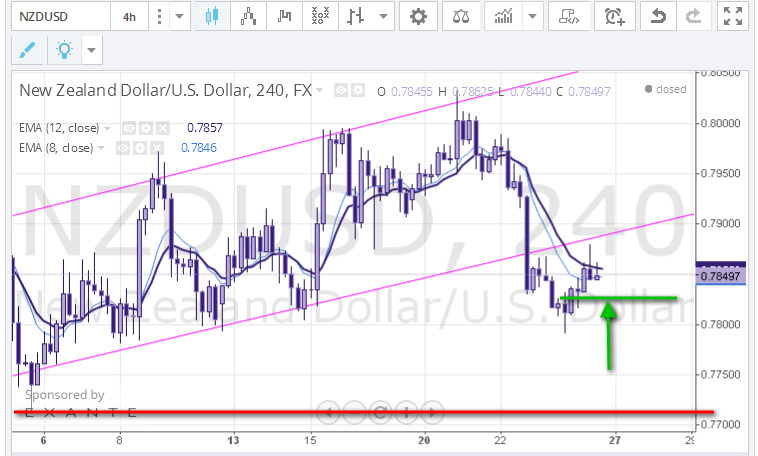Screen dimensions: 758x456
Task: Expand the timeframe dropdown arrow
Action: click(179, 16)
